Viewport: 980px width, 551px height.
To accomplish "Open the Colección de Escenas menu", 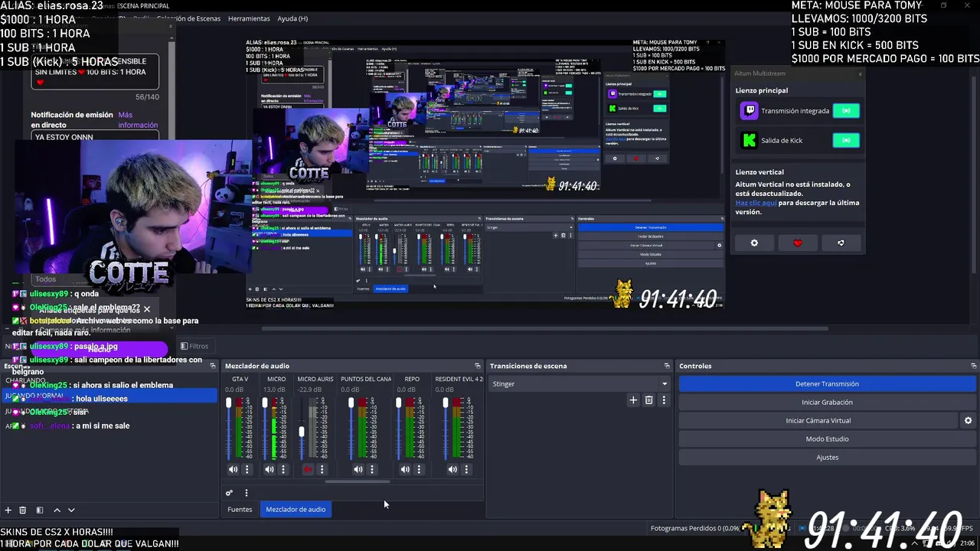I will (188, 18).
